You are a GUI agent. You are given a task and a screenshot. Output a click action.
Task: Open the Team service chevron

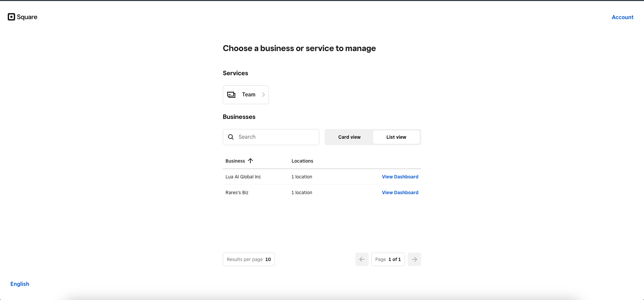coord(264,95)
